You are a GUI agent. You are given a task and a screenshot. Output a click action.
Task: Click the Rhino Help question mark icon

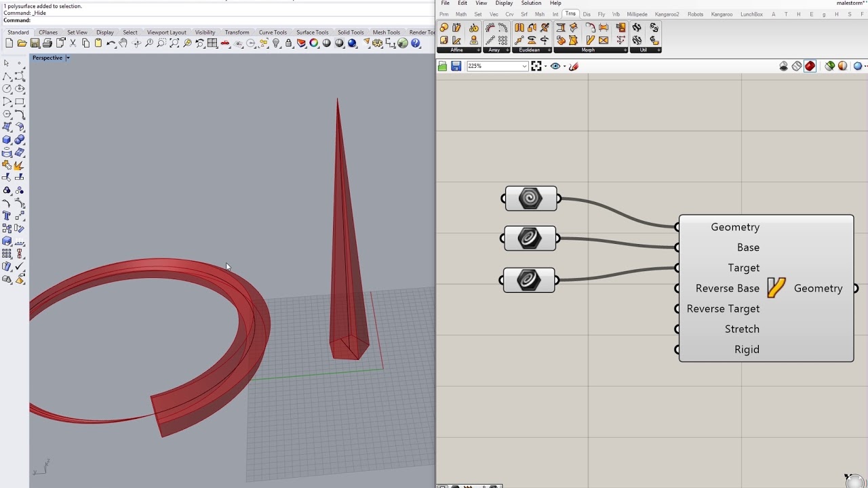pos(416,43)
